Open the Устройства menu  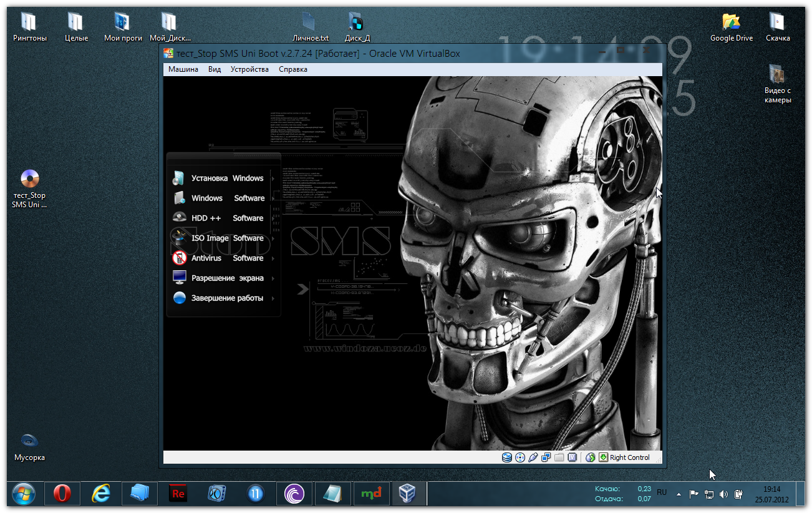249,69
